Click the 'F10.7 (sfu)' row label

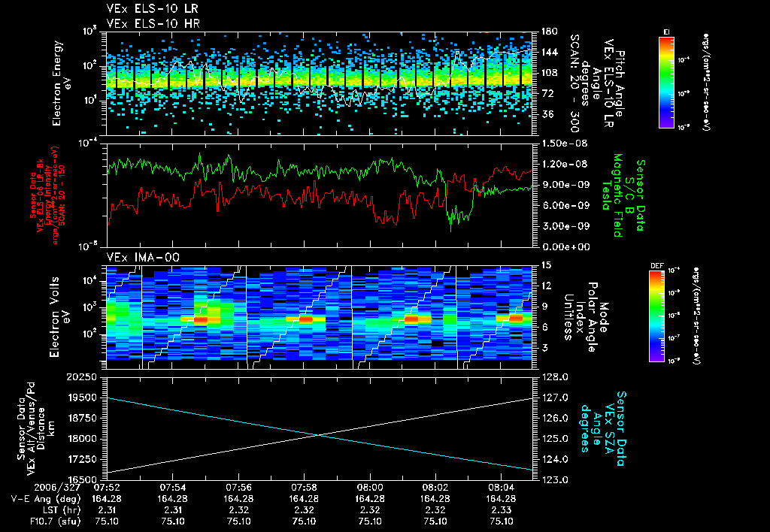54,521
